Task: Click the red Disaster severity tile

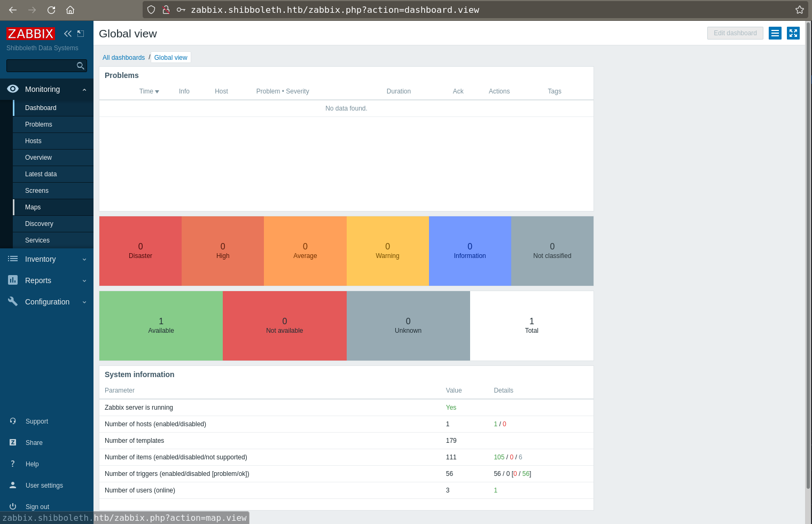Action: pos(140,251)
